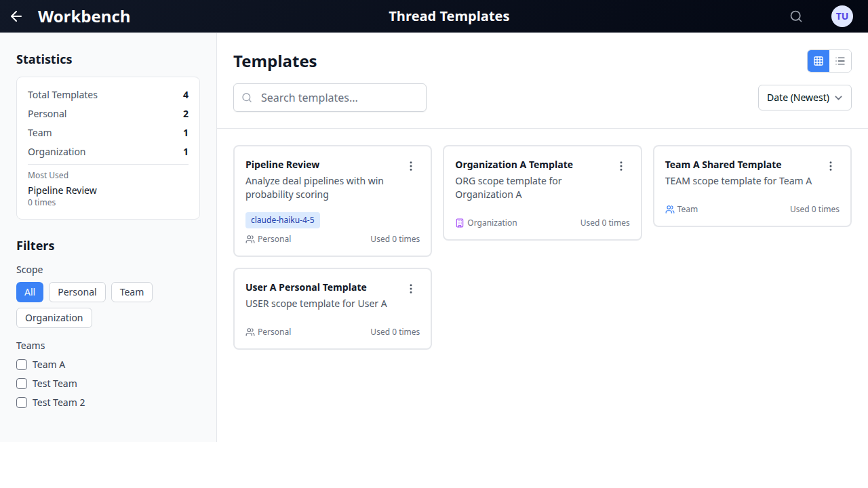Select the Team scope filter
Image resolution: width=868 pixels, height=488 pixels.
coord(132,291)
